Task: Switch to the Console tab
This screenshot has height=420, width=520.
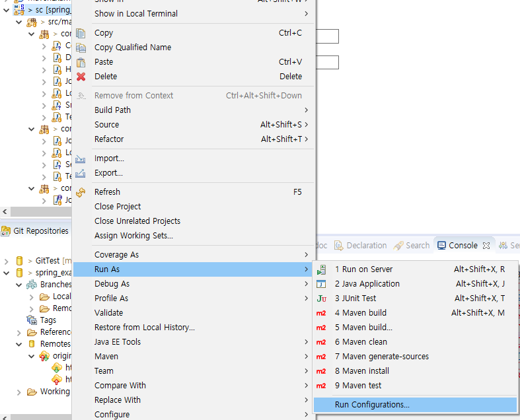Action: coord(464,246)
